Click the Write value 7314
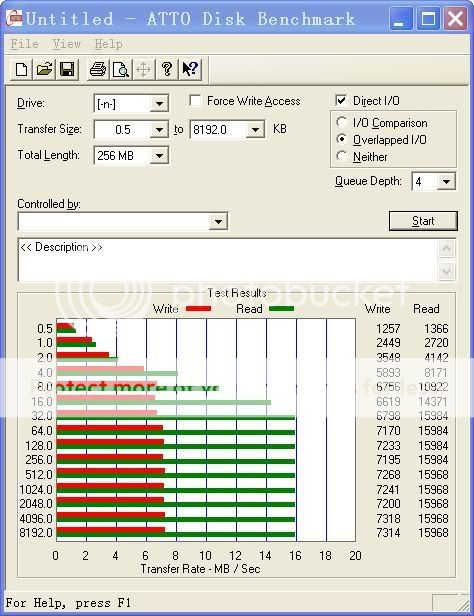Screen dimensions: 474x616 388,533
